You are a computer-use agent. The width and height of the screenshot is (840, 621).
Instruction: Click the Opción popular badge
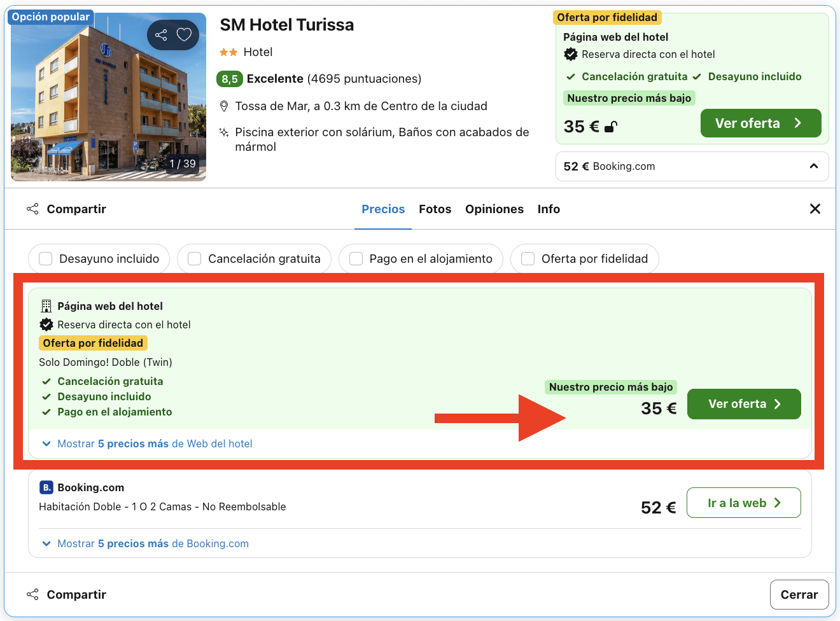51,17
